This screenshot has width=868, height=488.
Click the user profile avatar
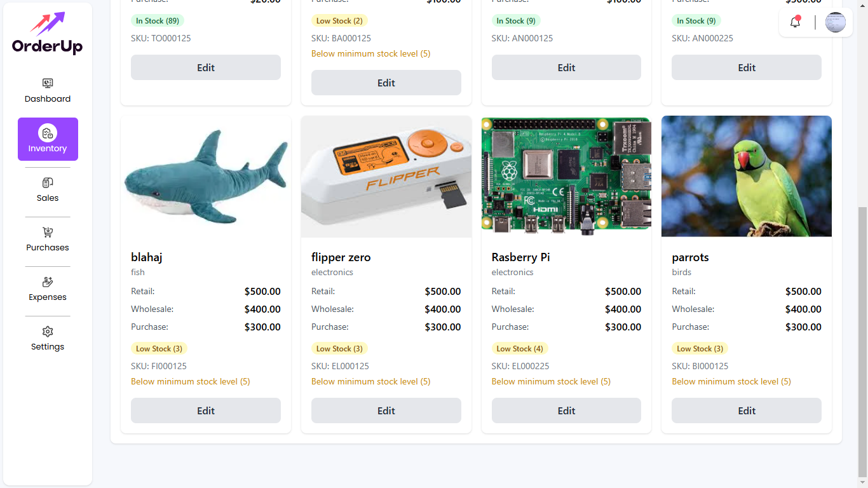click(x=836, y=22)
